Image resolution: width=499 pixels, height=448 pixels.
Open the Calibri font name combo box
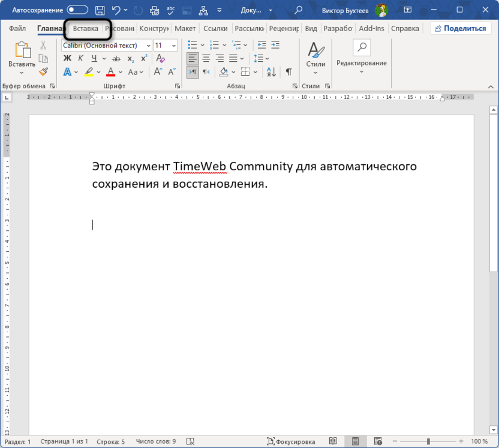click(x=106, y=46)
